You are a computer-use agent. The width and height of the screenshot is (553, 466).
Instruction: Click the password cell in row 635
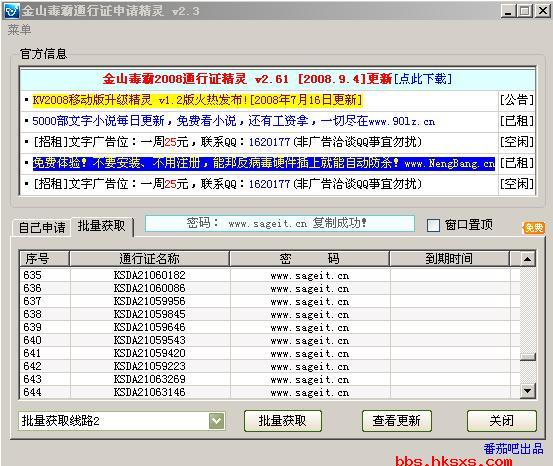click(x=310, y=276)
